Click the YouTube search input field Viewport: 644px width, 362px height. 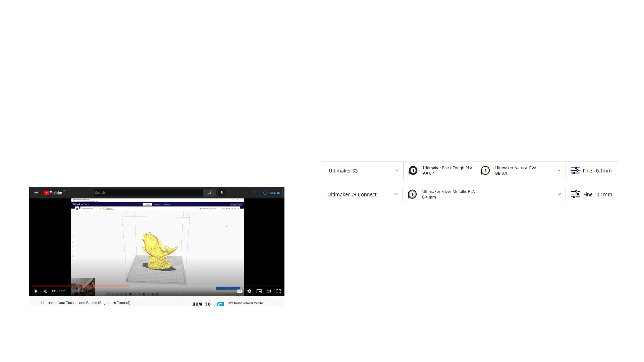148,193
